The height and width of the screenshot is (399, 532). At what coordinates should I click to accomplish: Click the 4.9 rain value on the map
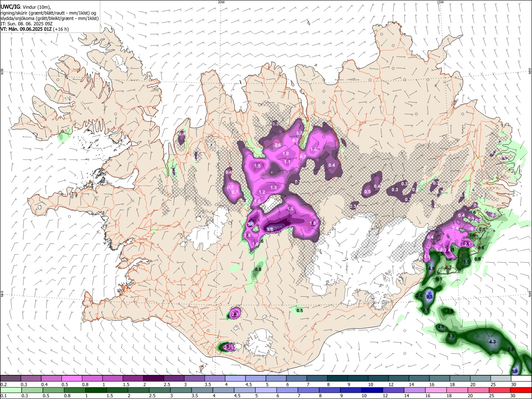(x=431, y=269)
